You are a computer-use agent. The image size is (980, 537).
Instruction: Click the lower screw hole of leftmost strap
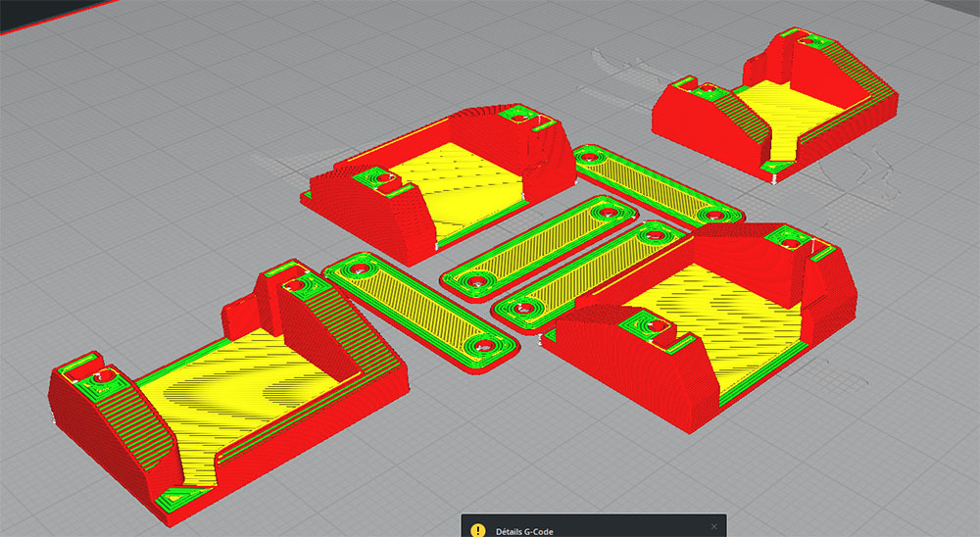481,346
